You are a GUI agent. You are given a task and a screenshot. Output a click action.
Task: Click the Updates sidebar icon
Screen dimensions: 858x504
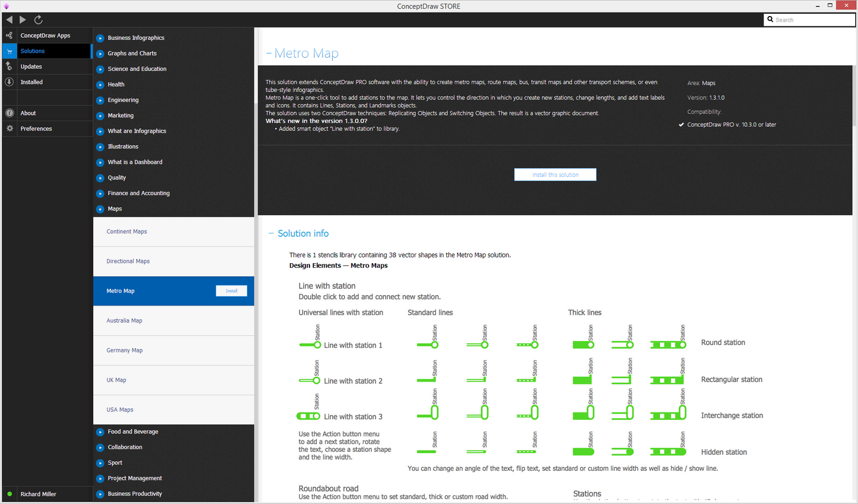[x=9, y=66]
